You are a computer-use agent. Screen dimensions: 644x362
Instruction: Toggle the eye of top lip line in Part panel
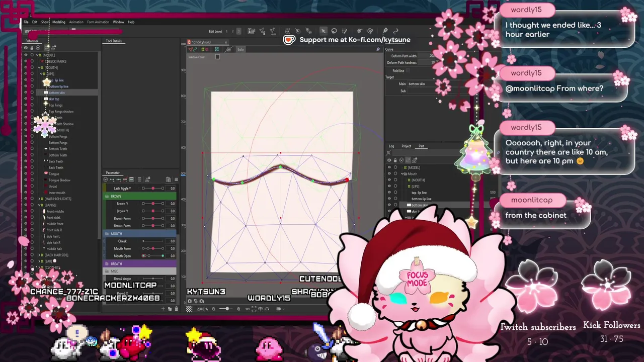(x=389, y=193)
